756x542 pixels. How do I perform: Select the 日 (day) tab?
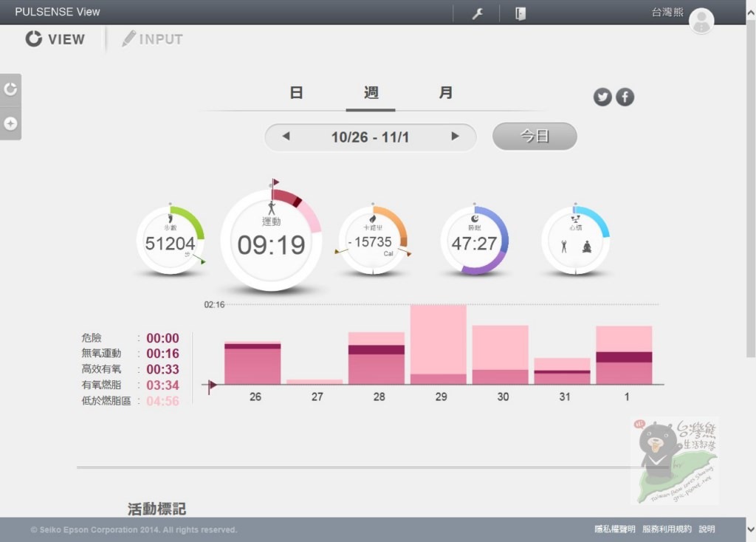296,92
